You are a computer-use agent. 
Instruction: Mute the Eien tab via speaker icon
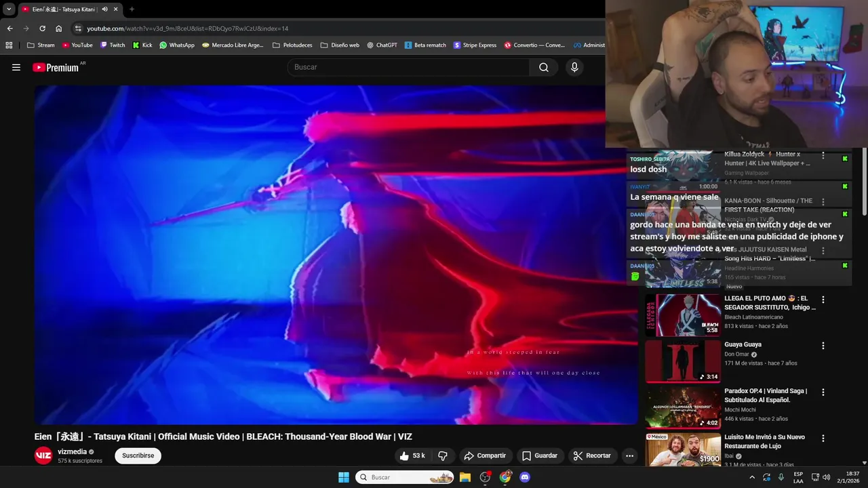click(x=104, y=9)
